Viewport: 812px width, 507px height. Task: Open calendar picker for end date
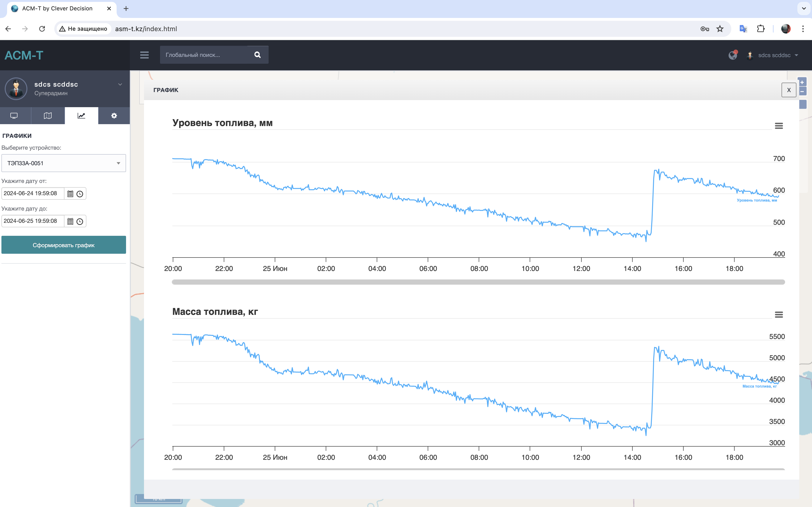click(70, 221)
